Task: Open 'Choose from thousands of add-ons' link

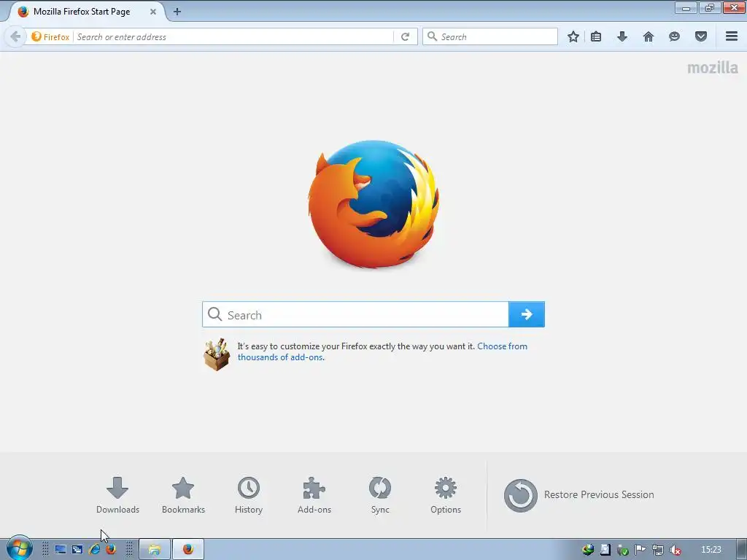Action: (382, 351)
